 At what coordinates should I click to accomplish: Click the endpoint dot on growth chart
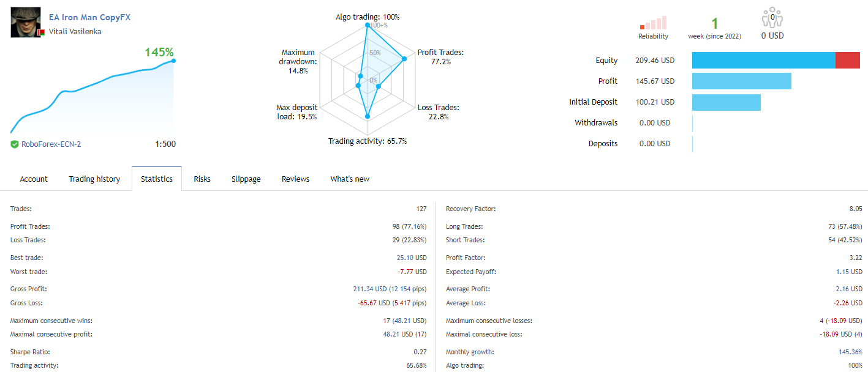point(174,61)
